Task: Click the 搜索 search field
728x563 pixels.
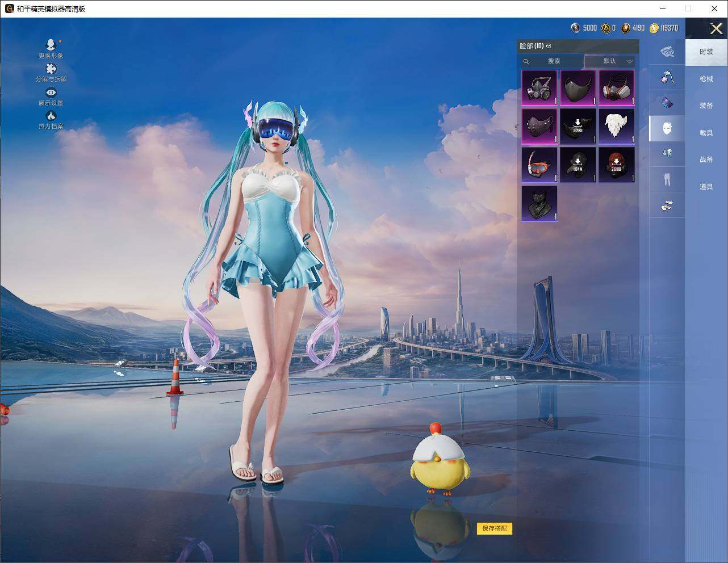Action: click(554, 61)
